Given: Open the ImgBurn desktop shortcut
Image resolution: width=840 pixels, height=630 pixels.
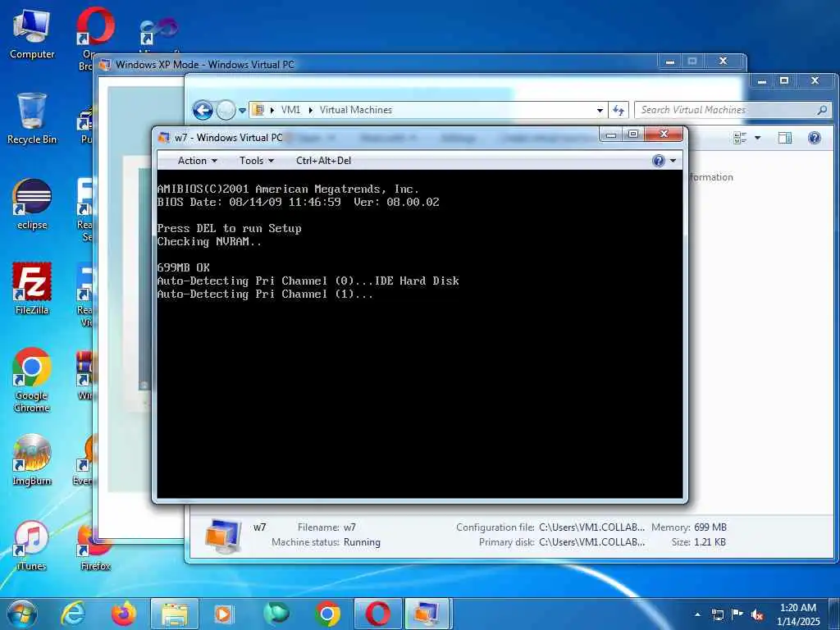Looking at the screenshot, I should pos(32,461).
